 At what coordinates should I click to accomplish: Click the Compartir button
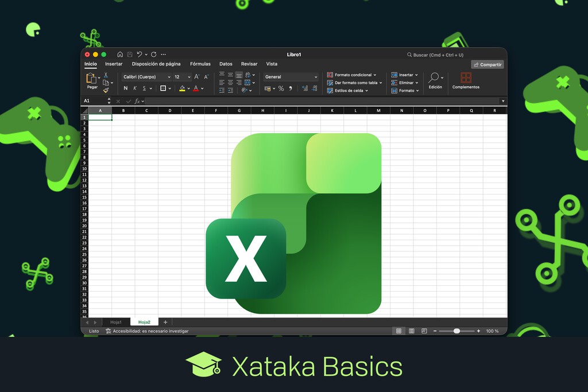point(487,64)
